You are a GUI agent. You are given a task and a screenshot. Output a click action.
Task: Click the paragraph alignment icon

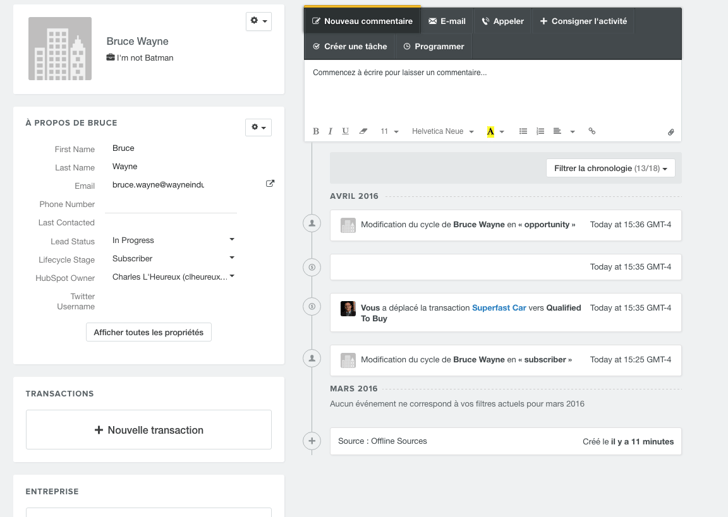(557, 131)
